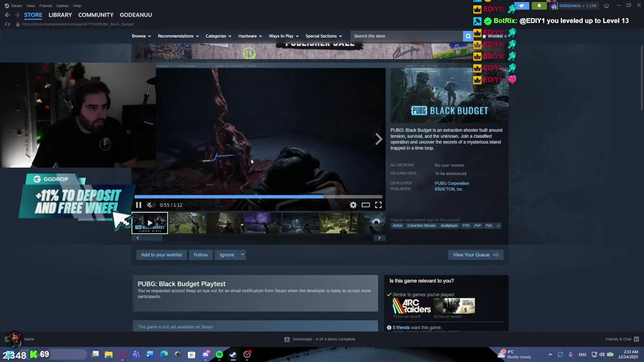
Task: Select the FPS tag
Action: 466,225
